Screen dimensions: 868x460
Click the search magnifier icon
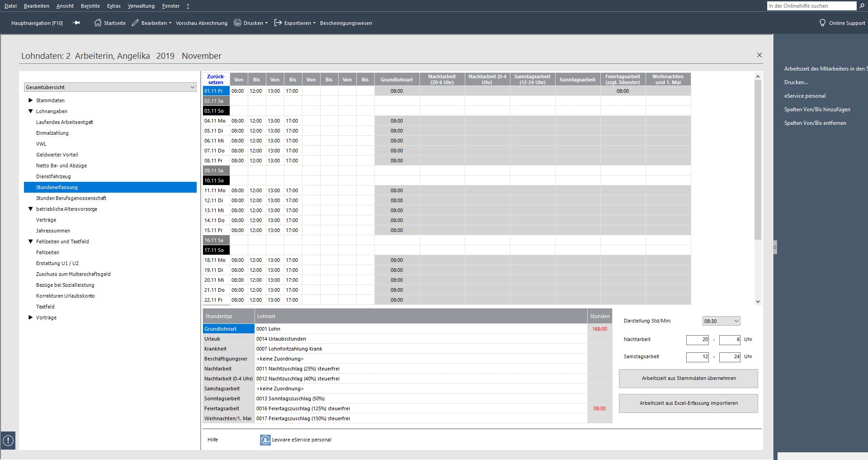(862, 6)
